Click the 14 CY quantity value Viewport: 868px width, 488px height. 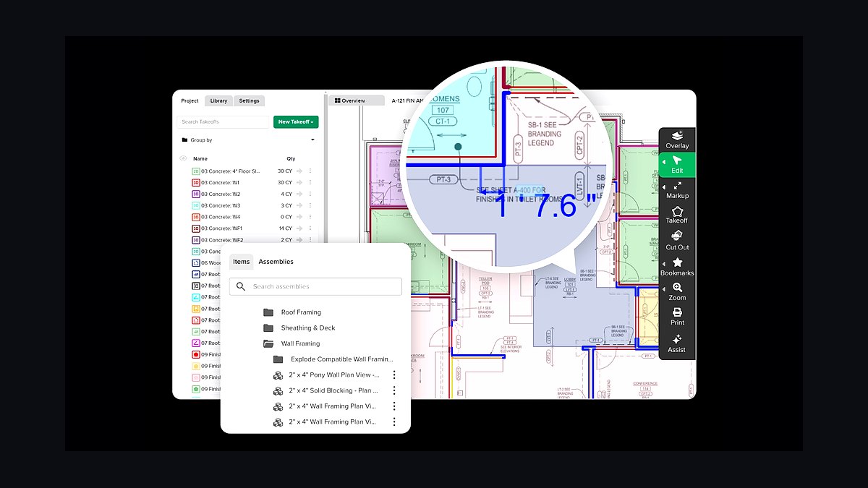(x=285, y=228)
